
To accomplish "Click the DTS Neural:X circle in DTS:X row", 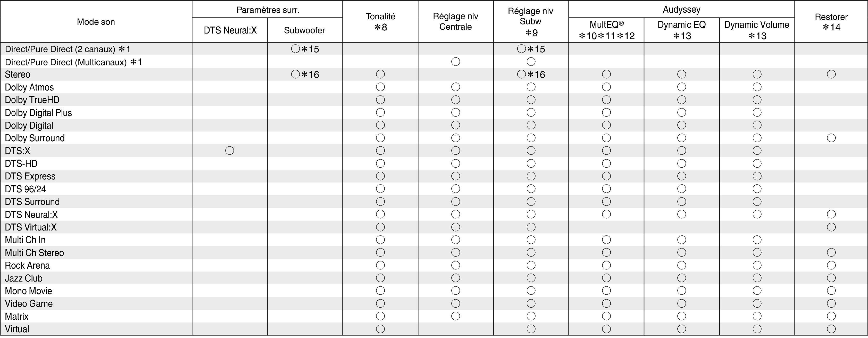I will point(229,151).
